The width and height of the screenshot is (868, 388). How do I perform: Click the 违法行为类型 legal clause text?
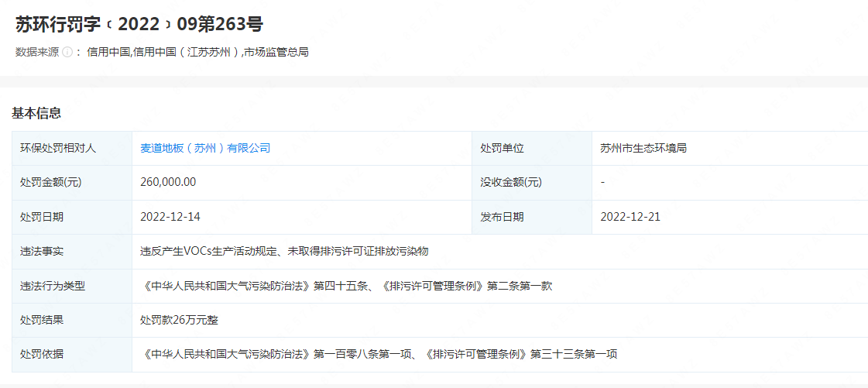(346, 286)
